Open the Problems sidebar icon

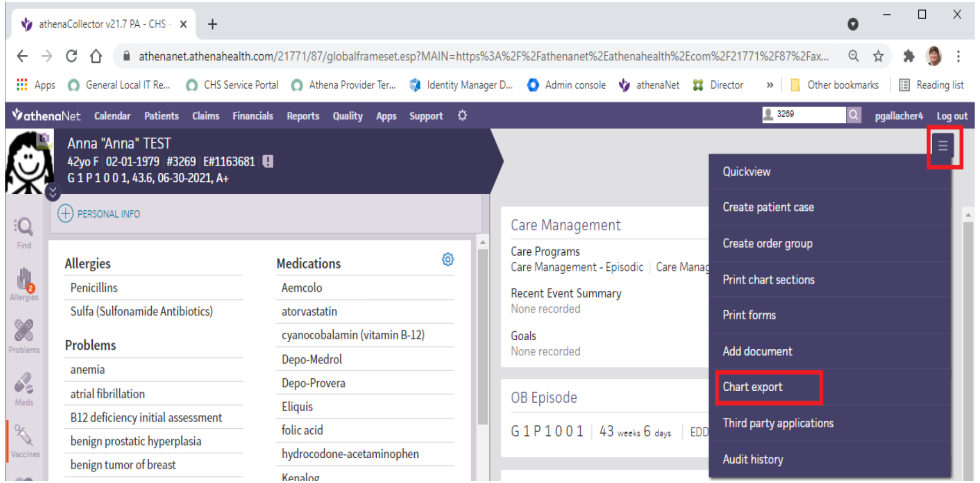tap(24, 336)
